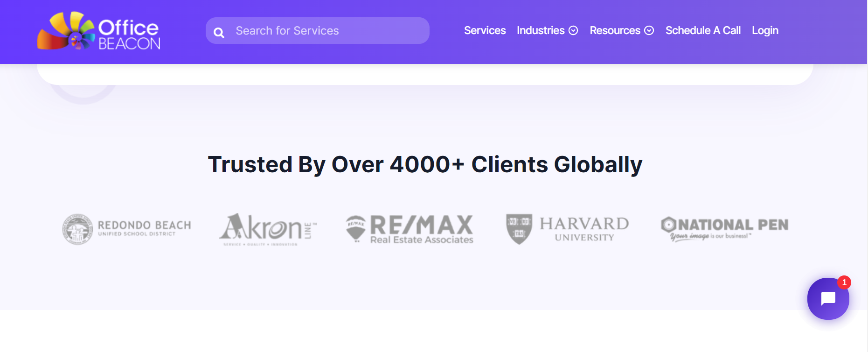Open the Login link
The height and width of the screenshot is (352, 868).
coord(765,30)
